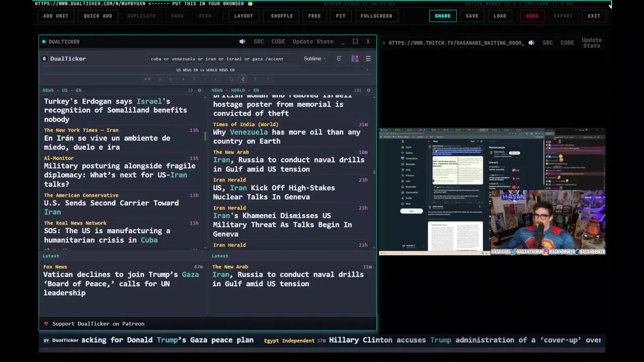The image size is (644, 362).
Task: Toggle the A-B compare toolbar icon
Action: 147,79
